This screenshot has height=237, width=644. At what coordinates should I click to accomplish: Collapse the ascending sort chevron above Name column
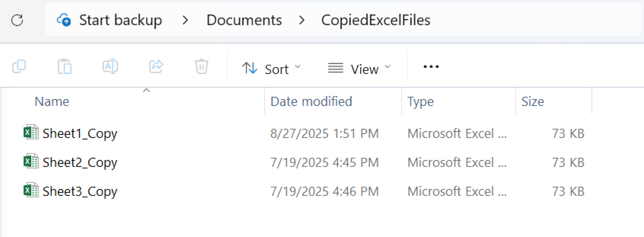point(147,91)
